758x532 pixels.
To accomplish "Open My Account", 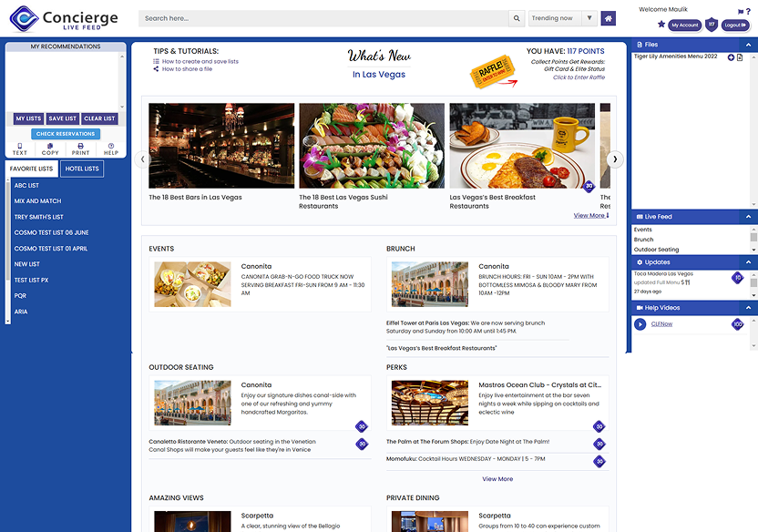I will pos(684,26).
